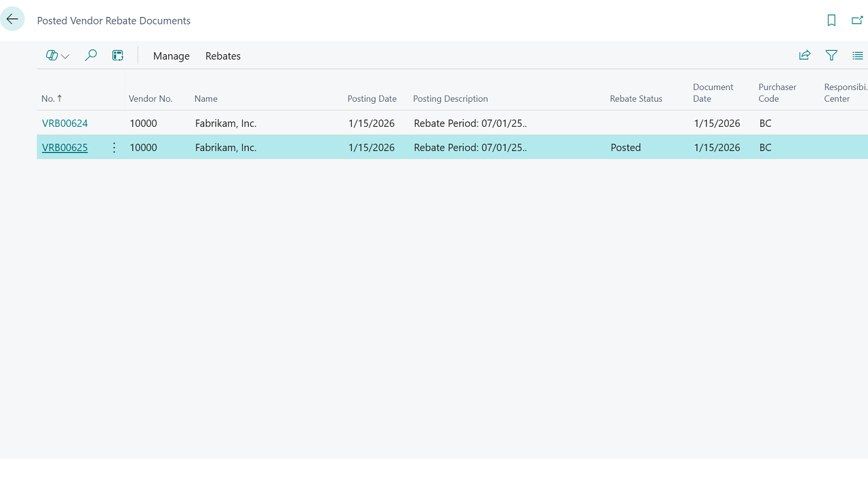Click the search magnifier icon
Screen dimensions: 868x488
click(x=90, y=56)
